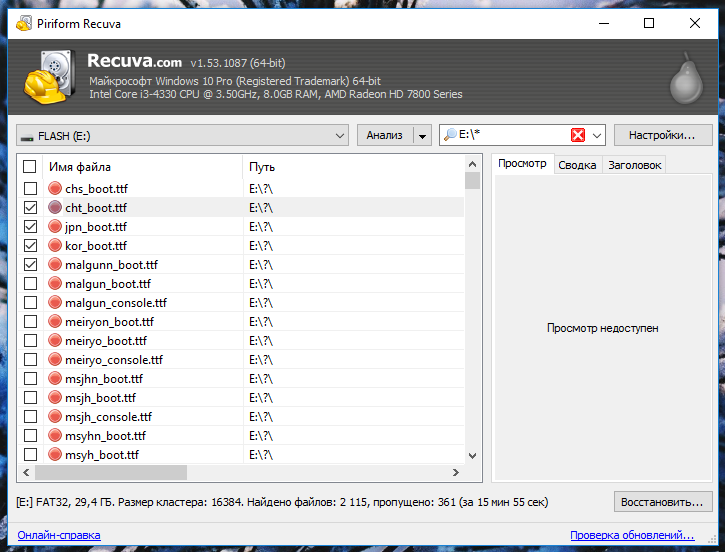Image resolution: width=725 pixels, height=552 pixels.
Task: Check the box for msjh_console.ttf
Action: 31,416
